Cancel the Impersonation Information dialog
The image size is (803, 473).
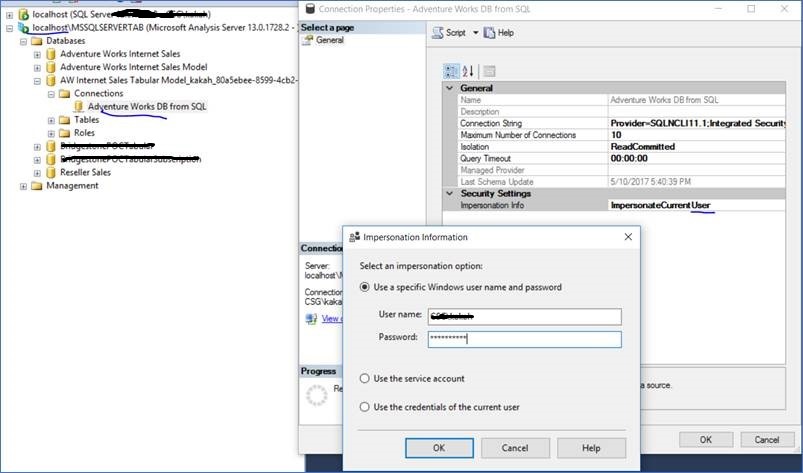[x=515, y=448]
